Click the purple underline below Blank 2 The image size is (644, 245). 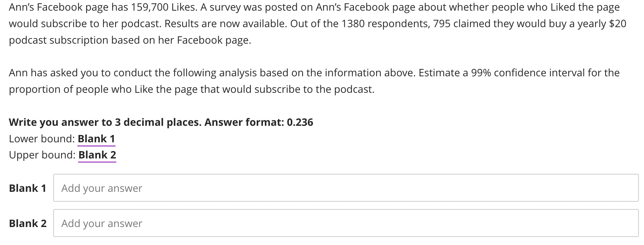[97, 161]
